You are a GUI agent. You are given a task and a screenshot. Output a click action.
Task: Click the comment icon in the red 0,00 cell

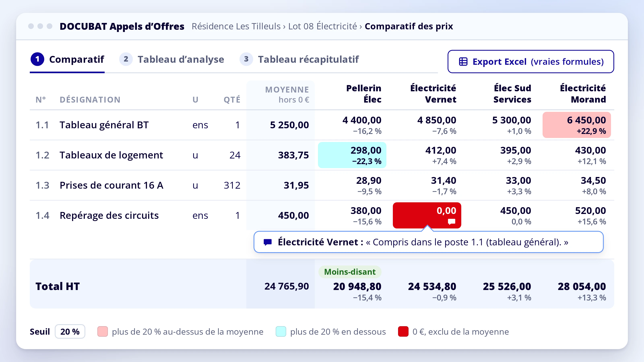(x=451, y=222)
